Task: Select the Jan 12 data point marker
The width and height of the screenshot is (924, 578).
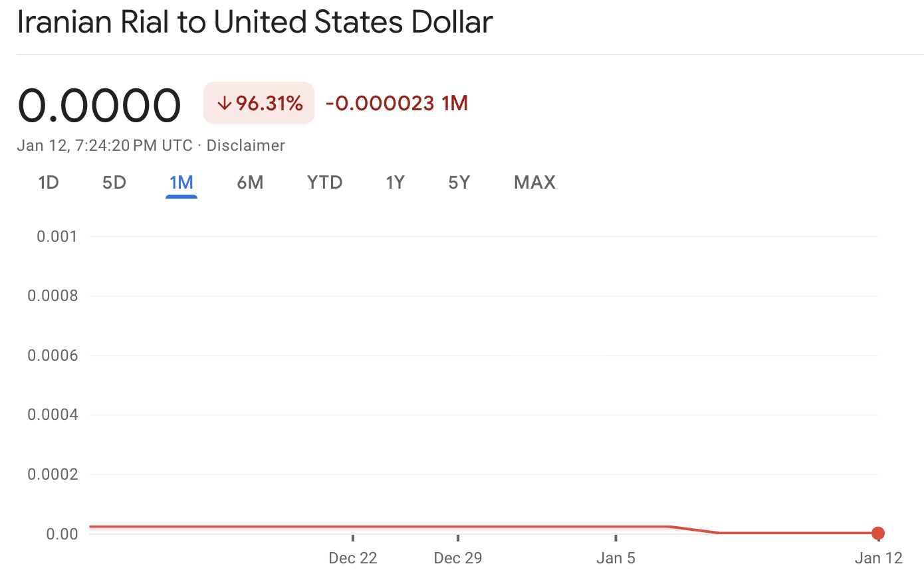Action: click(878, 533)
